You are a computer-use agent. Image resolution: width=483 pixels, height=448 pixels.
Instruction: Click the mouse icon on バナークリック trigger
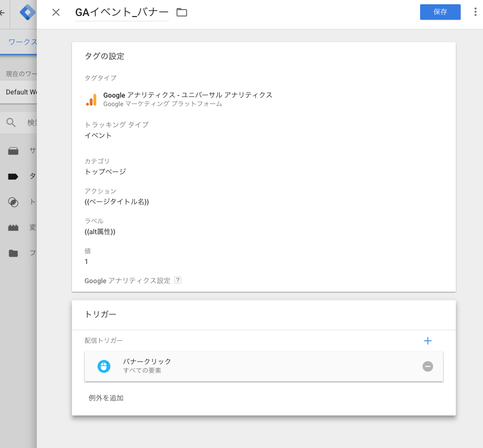pos(104,366)
